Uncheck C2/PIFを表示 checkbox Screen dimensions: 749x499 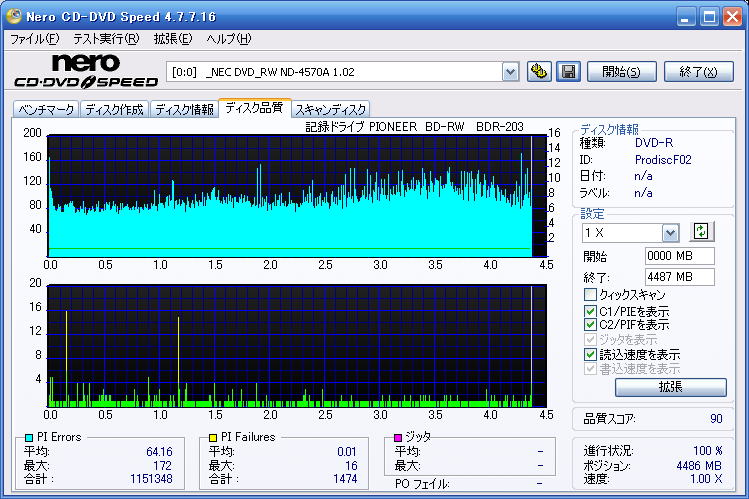tap(590, 325)
